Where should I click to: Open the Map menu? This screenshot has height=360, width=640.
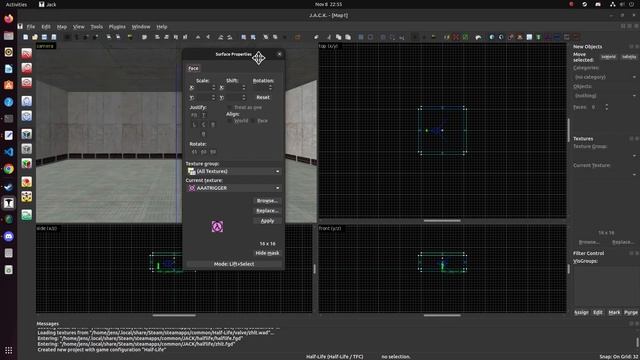62,27
